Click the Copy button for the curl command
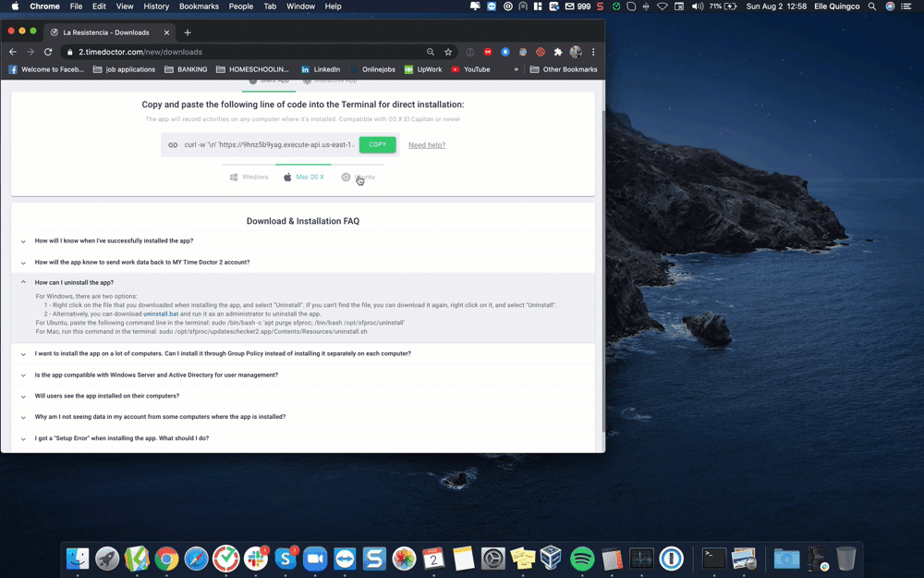This screenshot has height=578, width=924. 378,144
